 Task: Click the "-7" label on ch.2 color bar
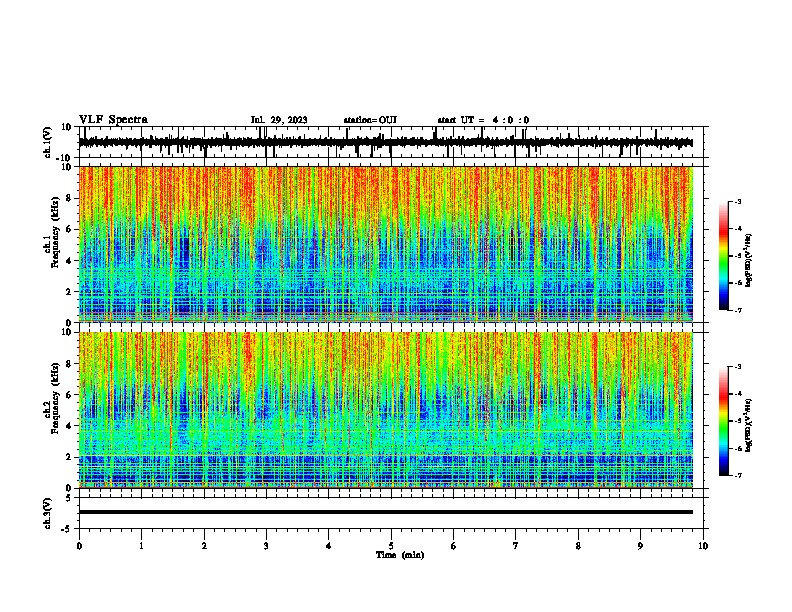click(x=738, y=475)
